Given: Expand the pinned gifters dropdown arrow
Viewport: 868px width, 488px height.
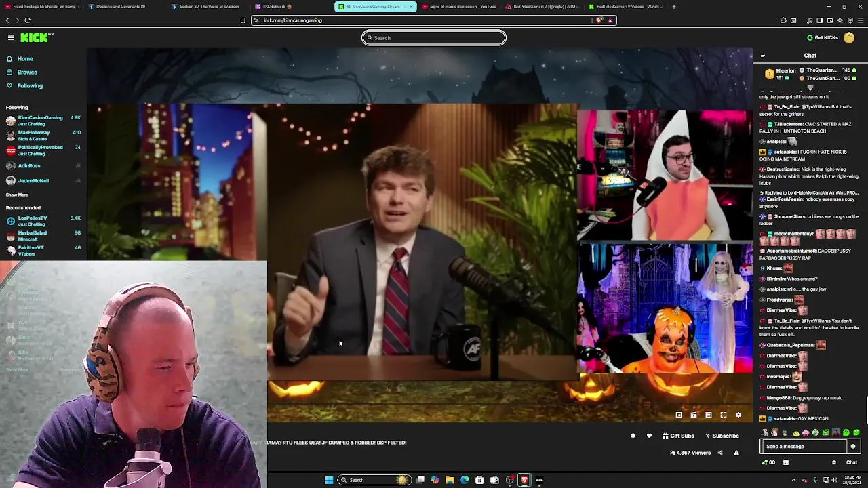Looking at the screenshot, I should click(x=810, y=88).
